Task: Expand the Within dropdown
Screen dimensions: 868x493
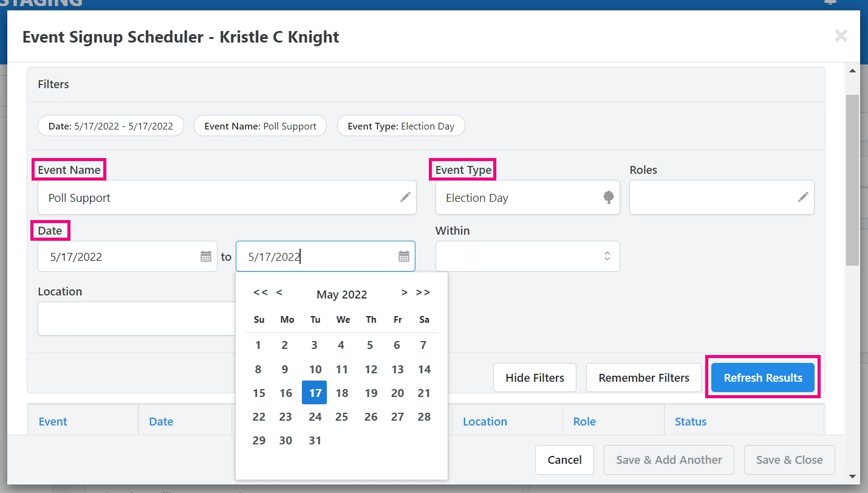Action: coord(607,257)
